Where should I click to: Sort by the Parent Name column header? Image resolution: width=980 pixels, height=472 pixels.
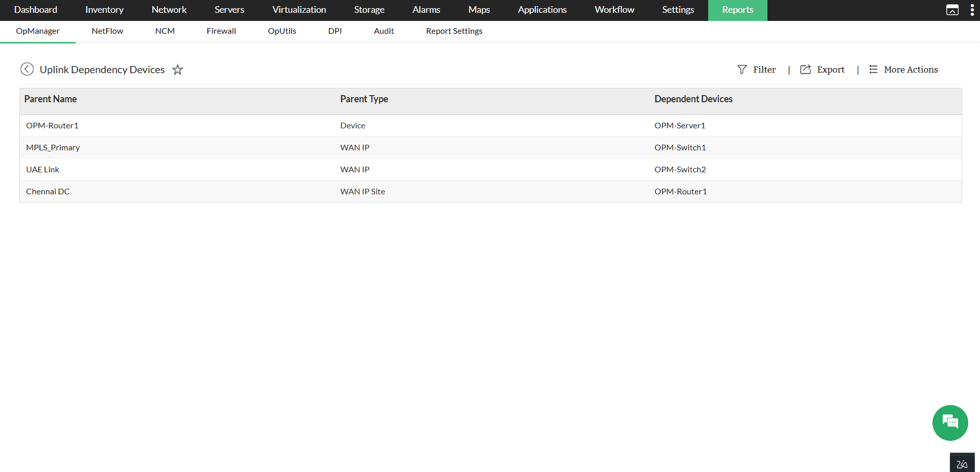pos(51,99)
